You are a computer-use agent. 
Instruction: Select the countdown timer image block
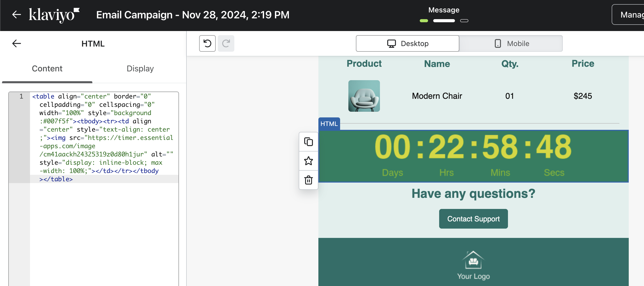click(x=473, y=156)
